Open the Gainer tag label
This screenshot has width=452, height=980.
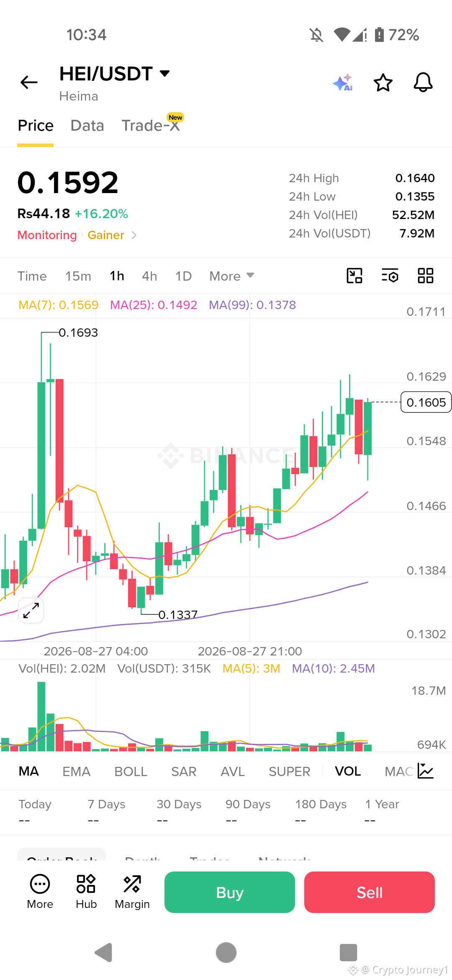(x=106, y=235)
